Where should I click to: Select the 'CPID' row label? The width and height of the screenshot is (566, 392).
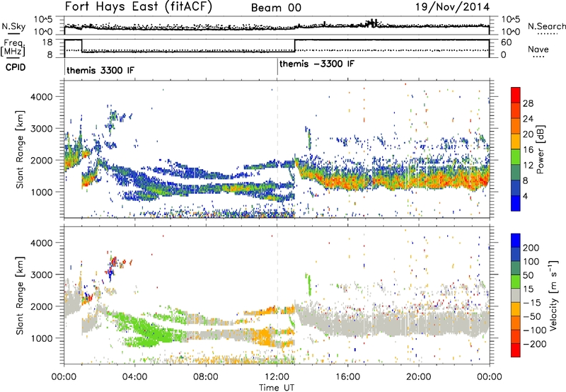[16, 67]
